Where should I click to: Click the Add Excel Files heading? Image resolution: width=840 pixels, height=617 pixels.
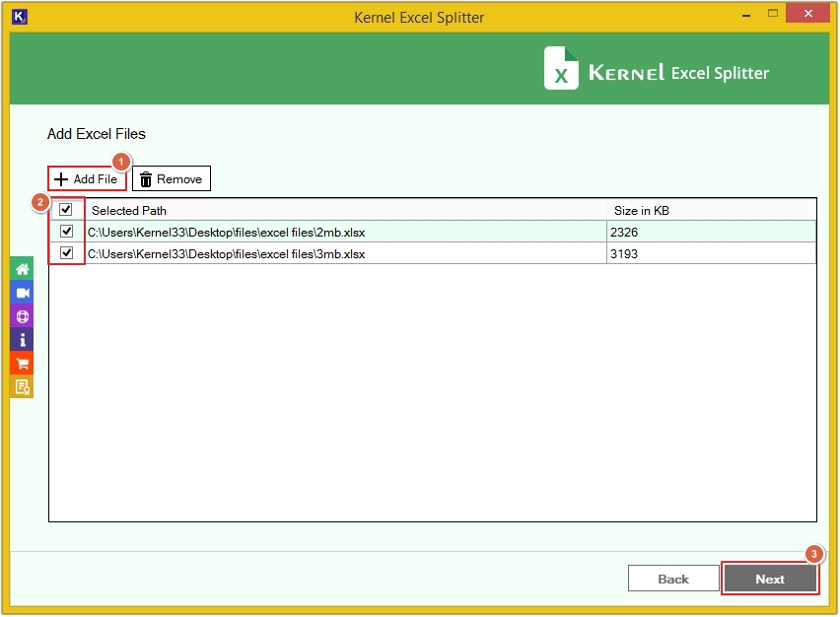tap(97, 134)
